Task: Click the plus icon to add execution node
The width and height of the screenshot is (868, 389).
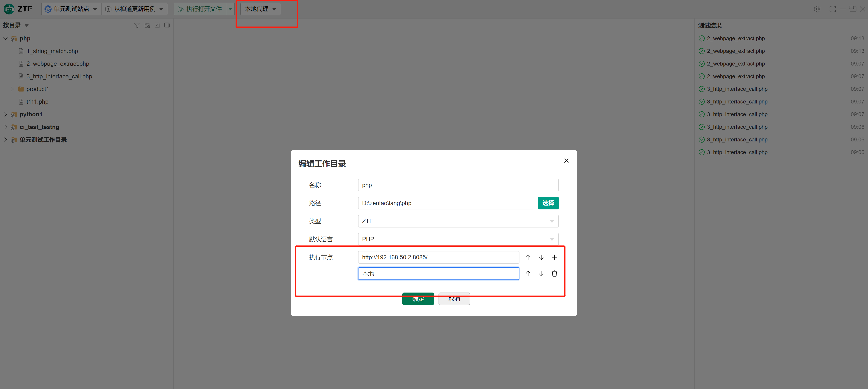Action: [554, 257]
